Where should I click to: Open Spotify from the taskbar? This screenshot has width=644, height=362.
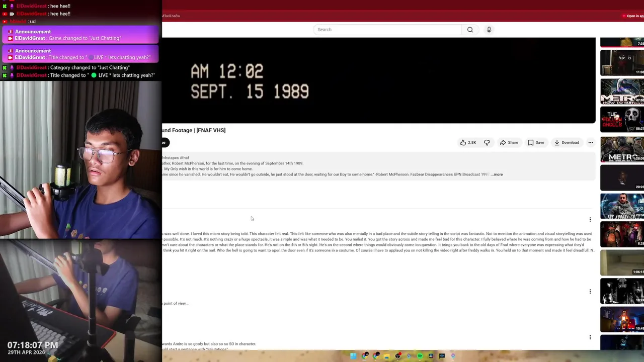(x=420, y=356)
